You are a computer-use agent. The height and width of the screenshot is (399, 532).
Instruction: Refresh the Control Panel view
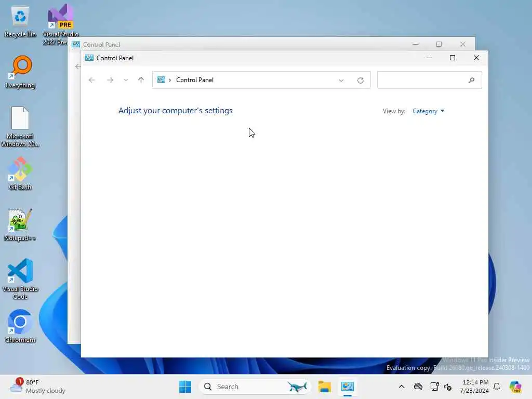[x=361, y=81]
